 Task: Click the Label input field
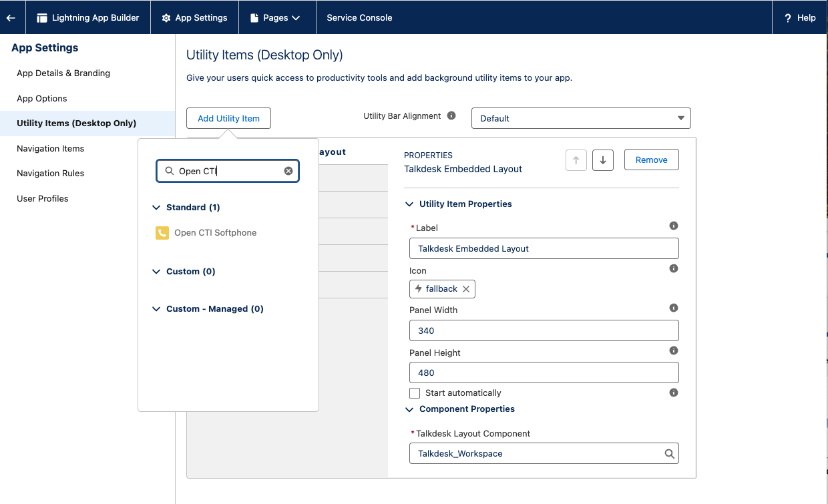(x=544, y=248)
